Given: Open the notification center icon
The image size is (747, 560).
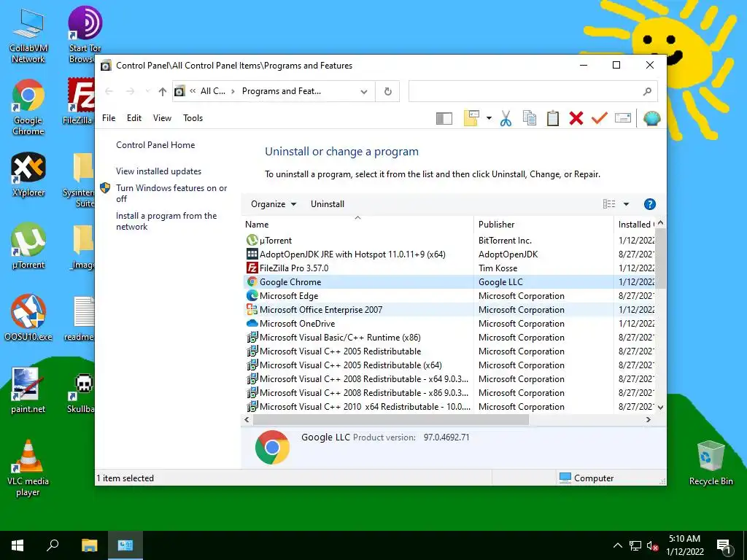Looking at the screenshot, I should tap(724, 545).
